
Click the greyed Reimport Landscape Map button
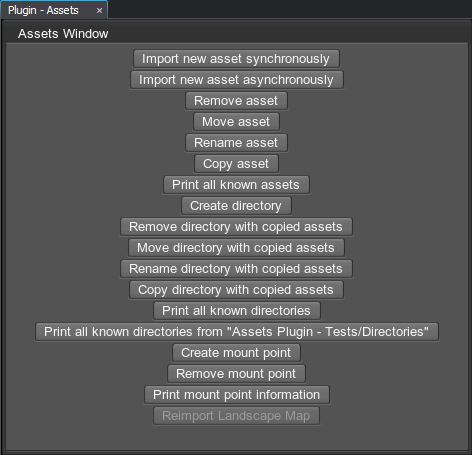(236, 416)
